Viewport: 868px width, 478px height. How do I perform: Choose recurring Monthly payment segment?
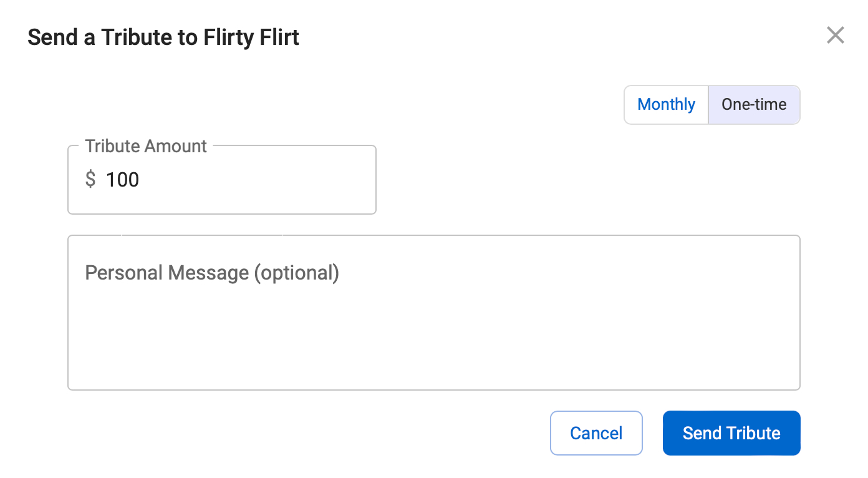coord(666,105)
